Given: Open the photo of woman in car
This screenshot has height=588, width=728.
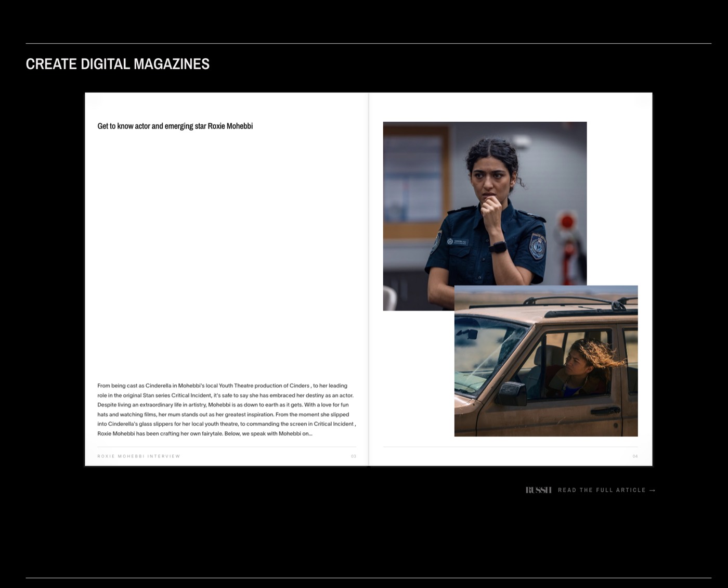Looking at the screenshot, I should tap(546, 361).
